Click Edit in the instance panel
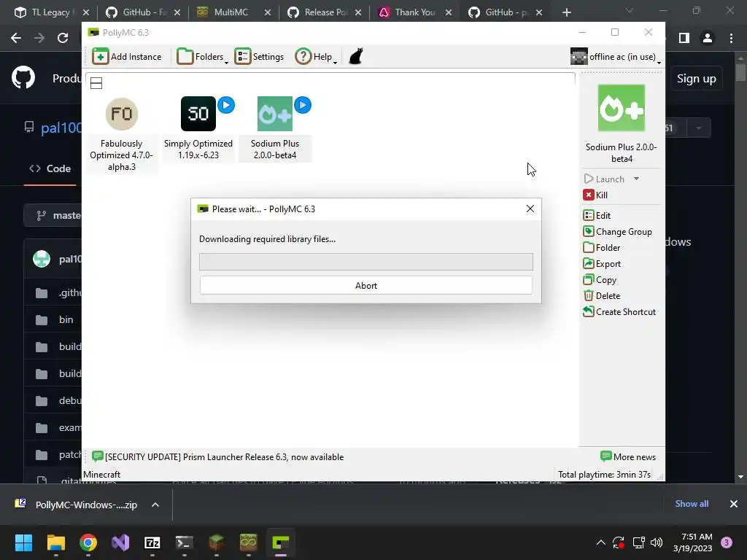Screen dimensions: 747x560 (x=597, y=216)
